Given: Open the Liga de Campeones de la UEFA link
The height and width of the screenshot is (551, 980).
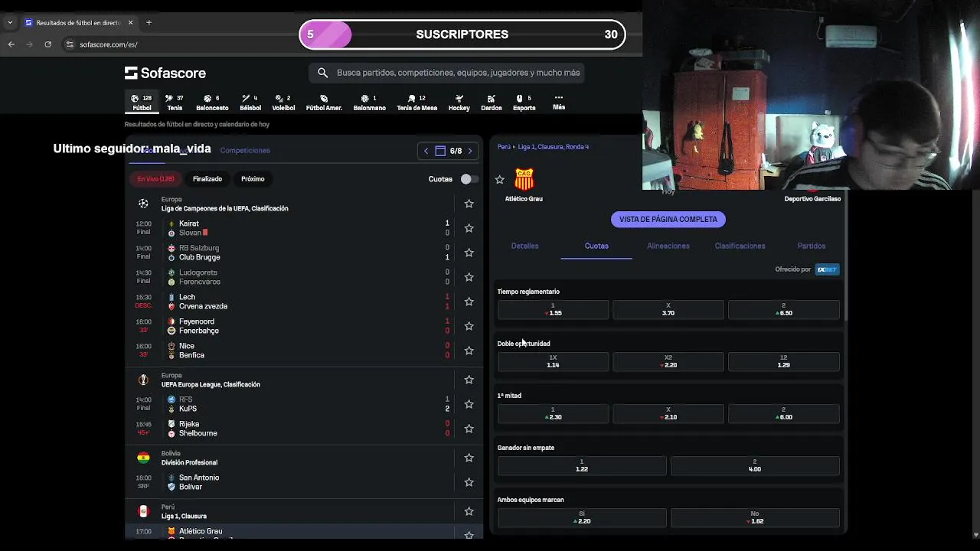Looking at the screenshot, I should 224,208.
